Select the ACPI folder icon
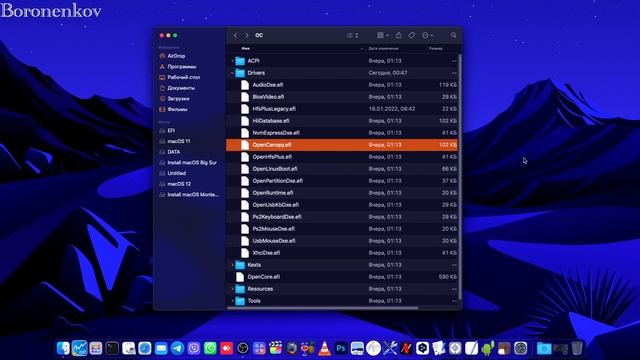Viewport: 640px width, 360px height. [x=240, y=61]
